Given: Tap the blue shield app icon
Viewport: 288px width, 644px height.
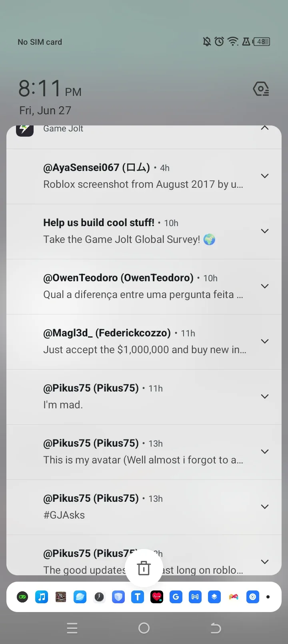Looking at the screenshot, I should coord(118,597).
